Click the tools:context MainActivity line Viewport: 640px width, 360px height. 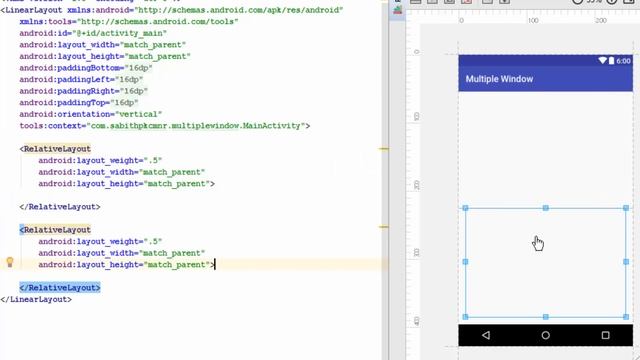point(164,126)
